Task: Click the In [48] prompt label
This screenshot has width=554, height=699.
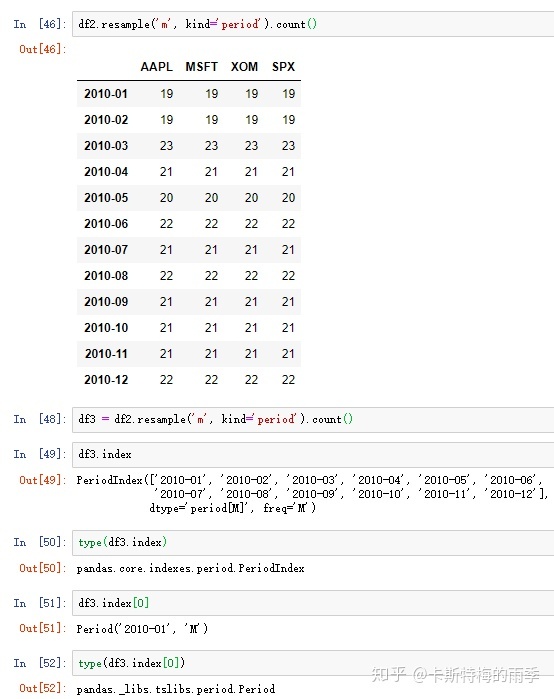Action: pos(40,419)
